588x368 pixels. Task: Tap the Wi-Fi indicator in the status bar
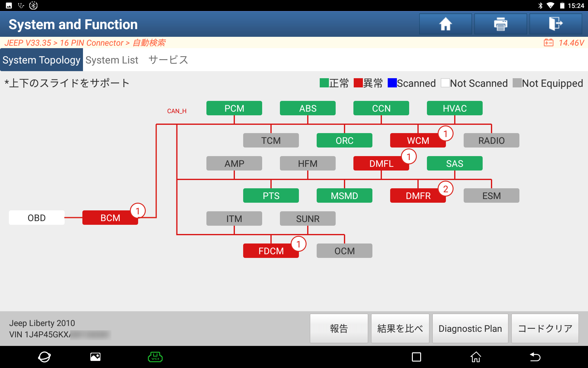[x=550, y=6]
